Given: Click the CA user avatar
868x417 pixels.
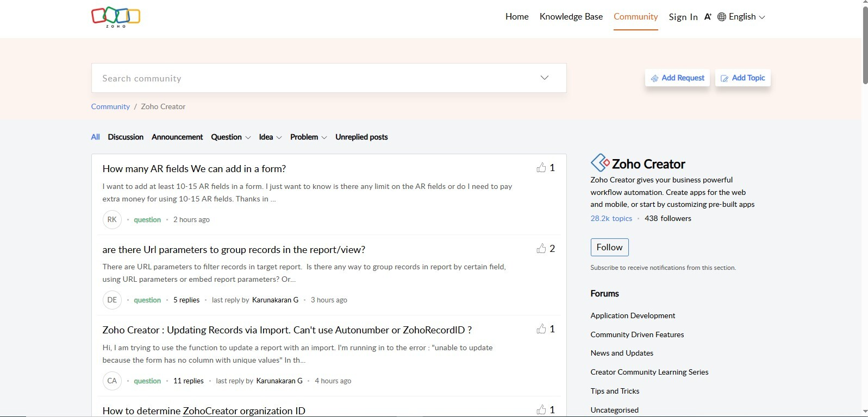Looking at the screenshot, I should [112, 381].
